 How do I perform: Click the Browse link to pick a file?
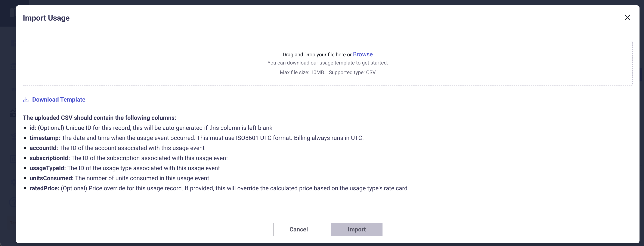pyautogui.click(x=362, y=54)
